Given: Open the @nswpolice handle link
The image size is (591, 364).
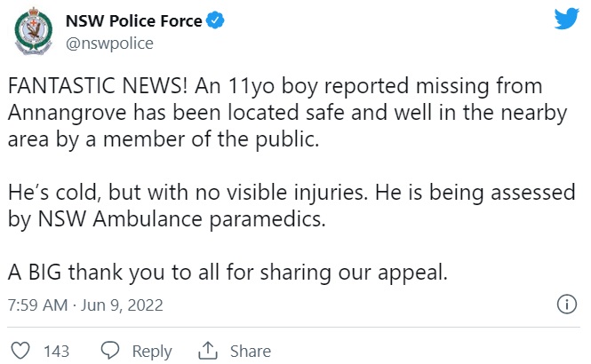Looking at the screenshot, I should tap(108, 42).
